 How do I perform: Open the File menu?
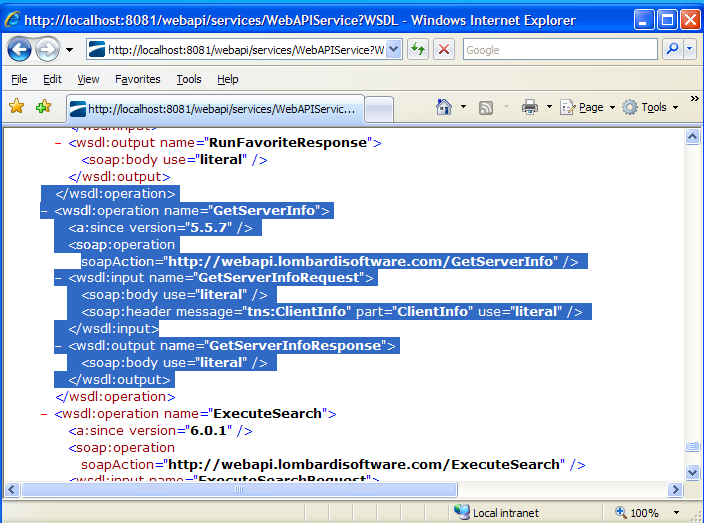[19, 79]
